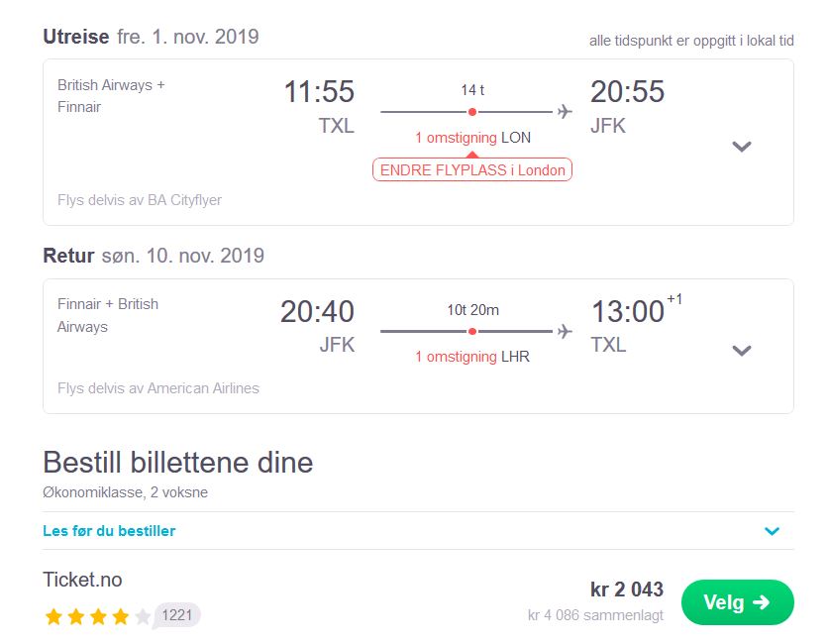Click the return flight airplane icon
This screenshot has height=644, width=828.
tap(565, 331)
